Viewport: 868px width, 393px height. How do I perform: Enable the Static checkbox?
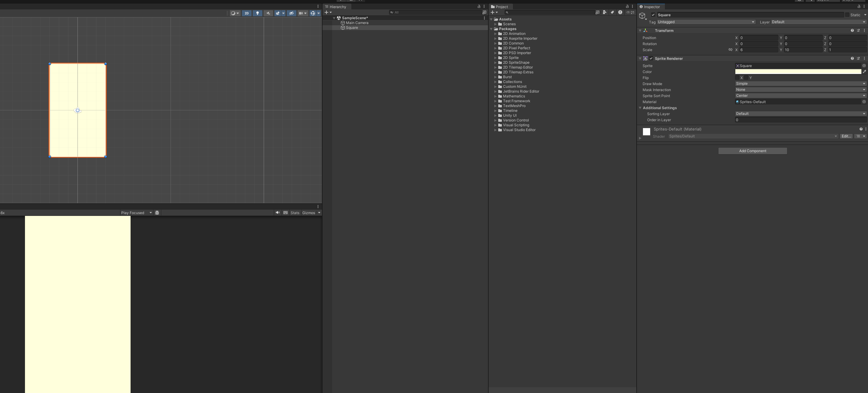pos(847,15)
